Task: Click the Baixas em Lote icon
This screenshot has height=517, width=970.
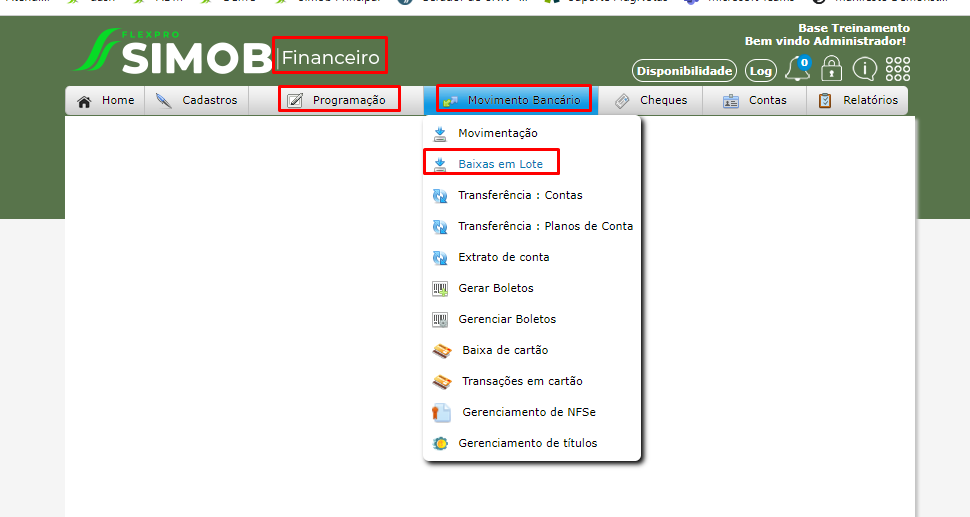Action: (440, 164)
